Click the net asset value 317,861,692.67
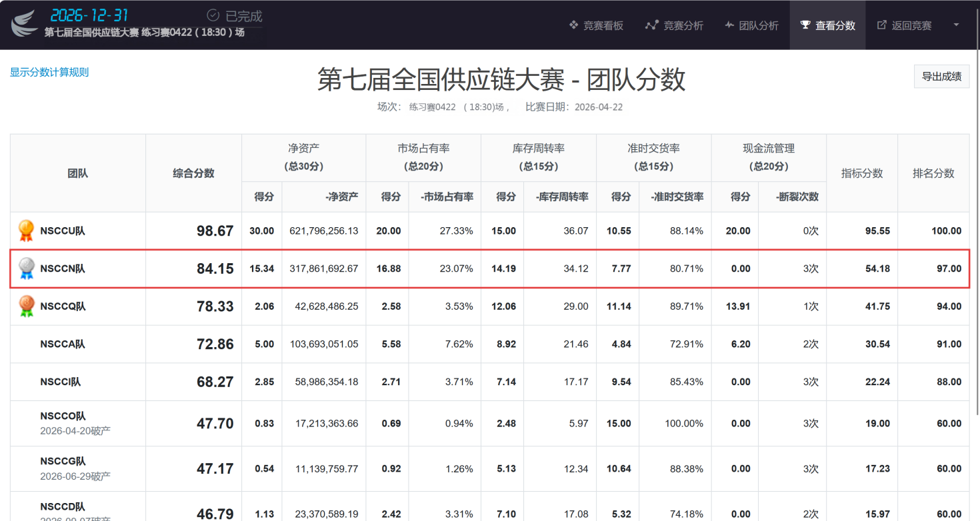This screenshot has height=521, width=980. 324,268
